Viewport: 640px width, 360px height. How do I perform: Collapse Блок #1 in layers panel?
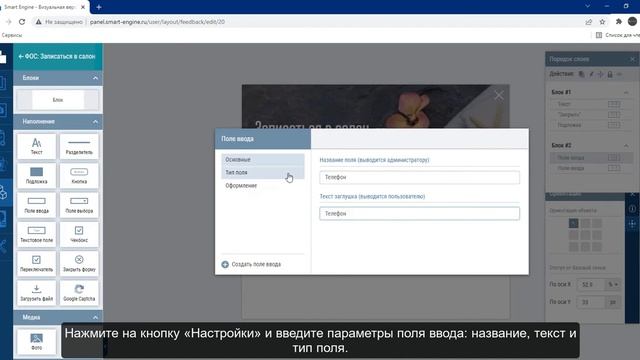626,93
